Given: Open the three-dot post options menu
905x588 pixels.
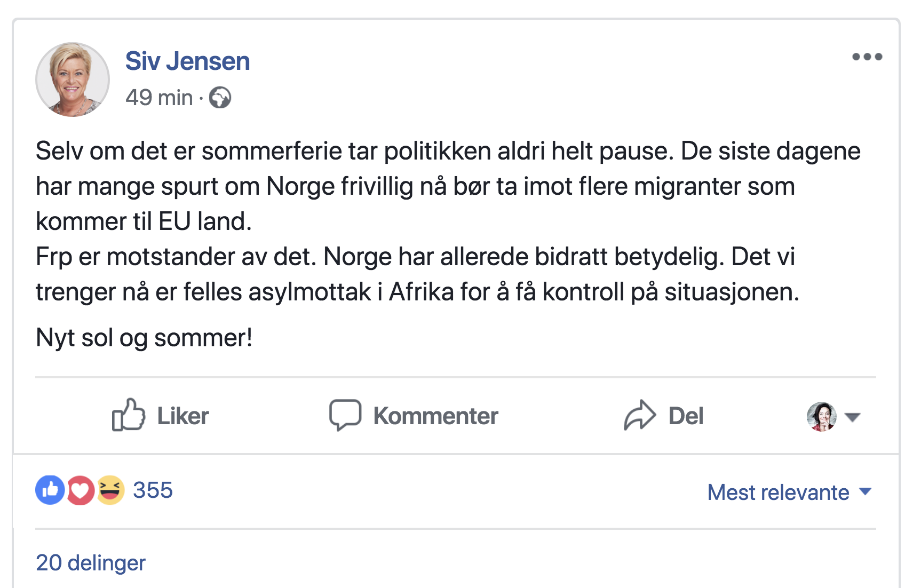Looking at the screenshot, I should 867,57.
